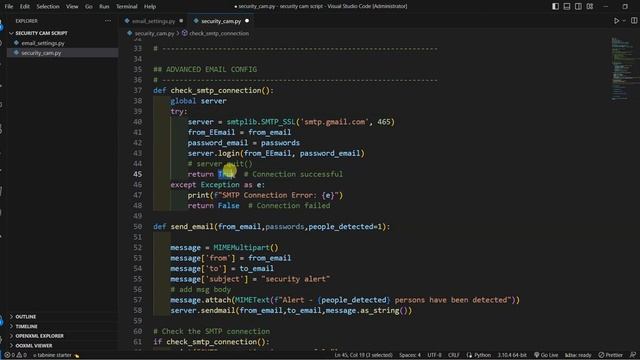Click the unsaved dot on the security_cam.py tab
This screenshot has height=360, width=640.
point(247,21)
